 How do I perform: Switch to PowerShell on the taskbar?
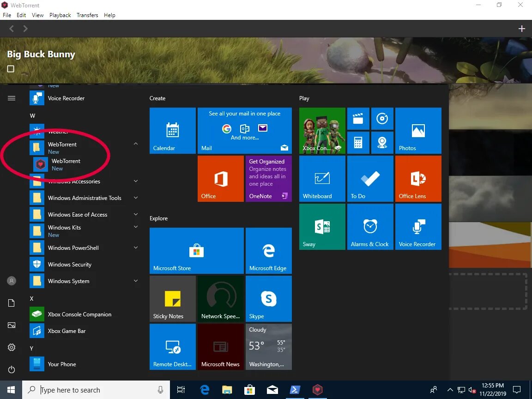click(x=295, y=390)
